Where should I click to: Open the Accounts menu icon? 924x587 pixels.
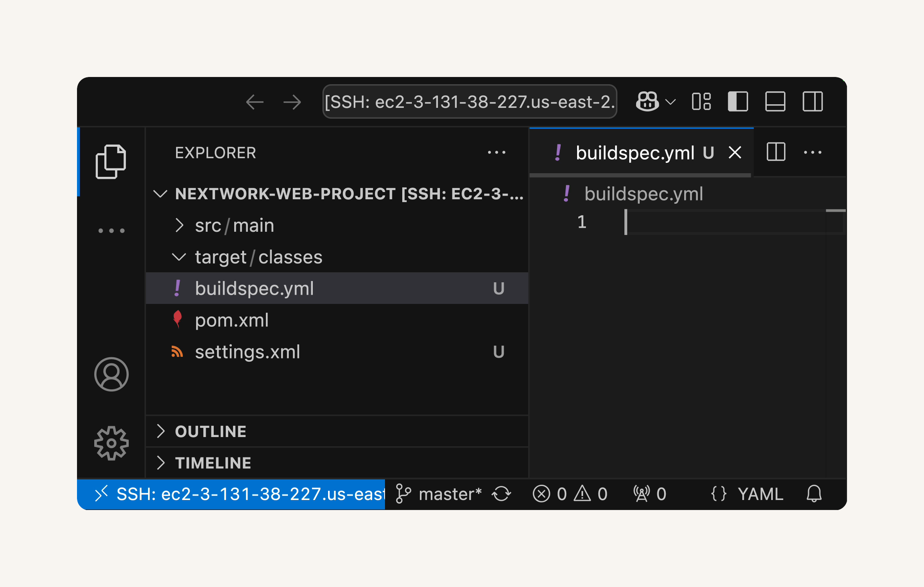111,374
